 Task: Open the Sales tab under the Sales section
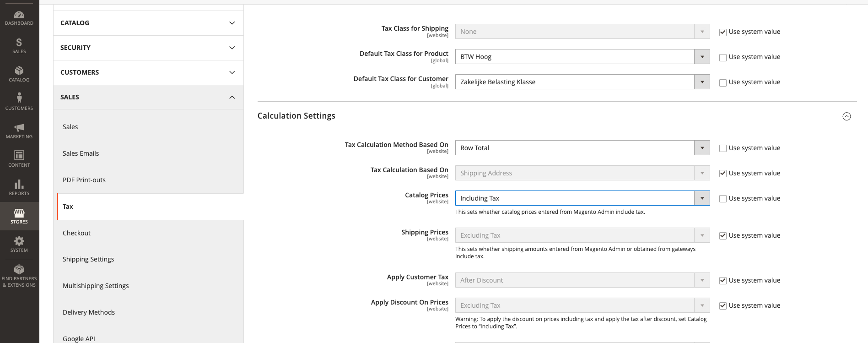click(x=150, y=127)
